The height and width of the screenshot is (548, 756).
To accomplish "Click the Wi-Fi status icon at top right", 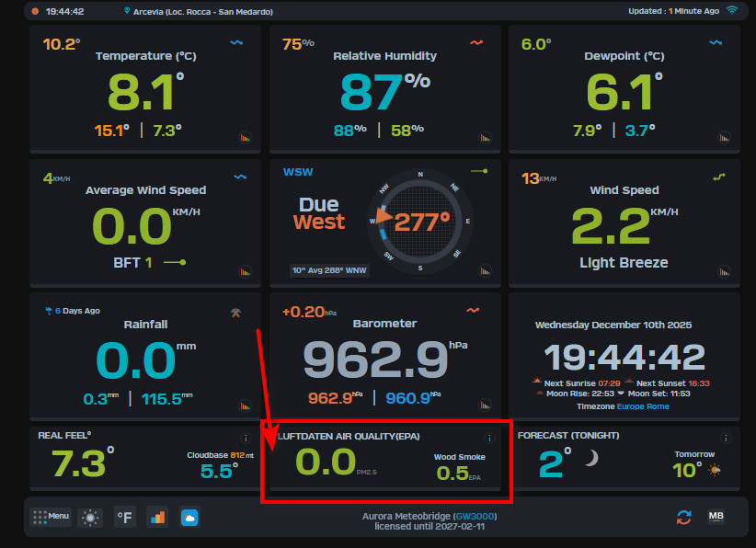I will coord(732,11).
